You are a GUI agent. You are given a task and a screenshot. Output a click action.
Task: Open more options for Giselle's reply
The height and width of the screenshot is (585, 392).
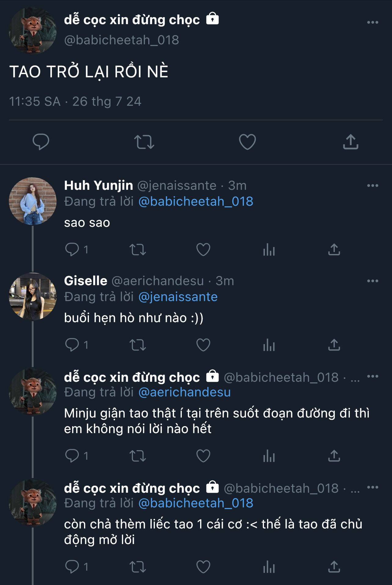click(x=372, y=281)
